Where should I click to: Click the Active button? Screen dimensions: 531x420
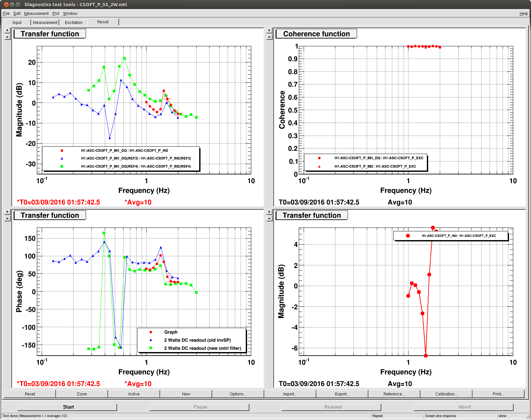134,394
